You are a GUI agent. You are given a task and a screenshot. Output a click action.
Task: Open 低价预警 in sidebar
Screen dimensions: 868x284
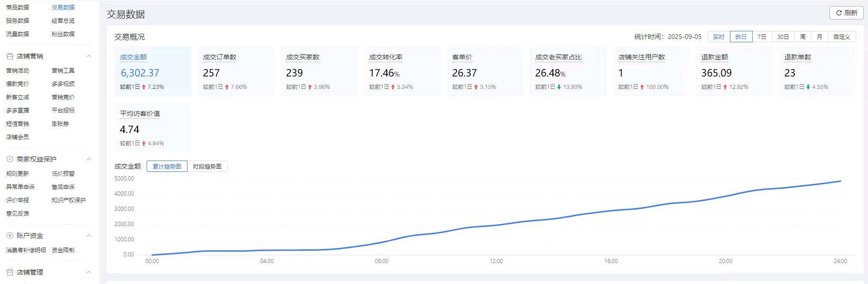coord(63,173)
